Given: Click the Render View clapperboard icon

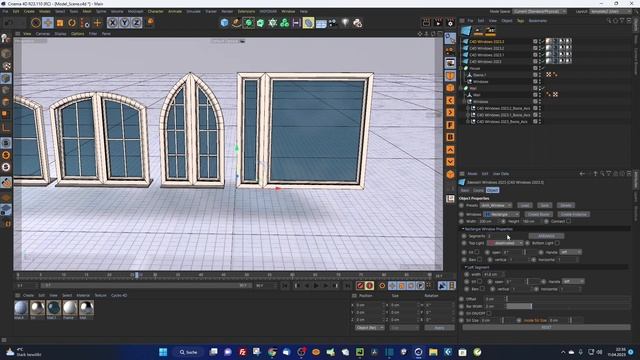Looking at the screenshot, I should [x=426, y=23].
